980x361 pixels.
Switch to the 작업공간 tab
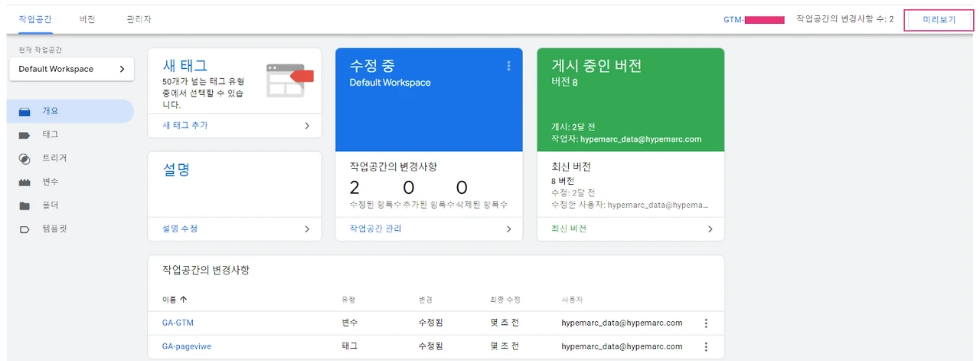[x=35, y=19]
